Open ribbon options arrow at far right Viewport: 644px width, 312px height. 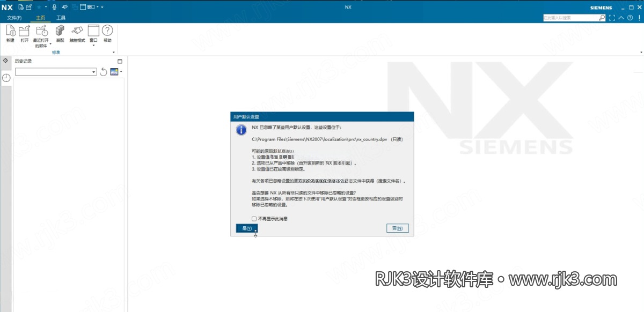pos(641,52)
